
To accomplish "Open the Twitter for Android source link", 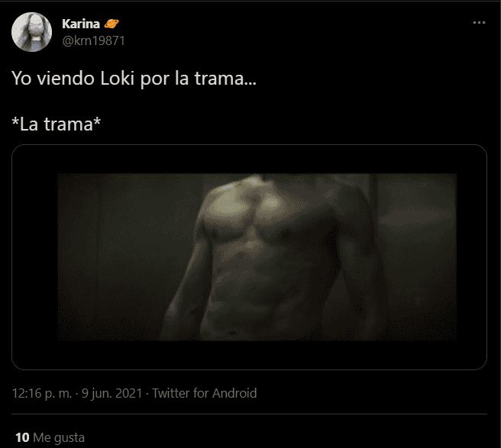I will (x=205, y=393).
